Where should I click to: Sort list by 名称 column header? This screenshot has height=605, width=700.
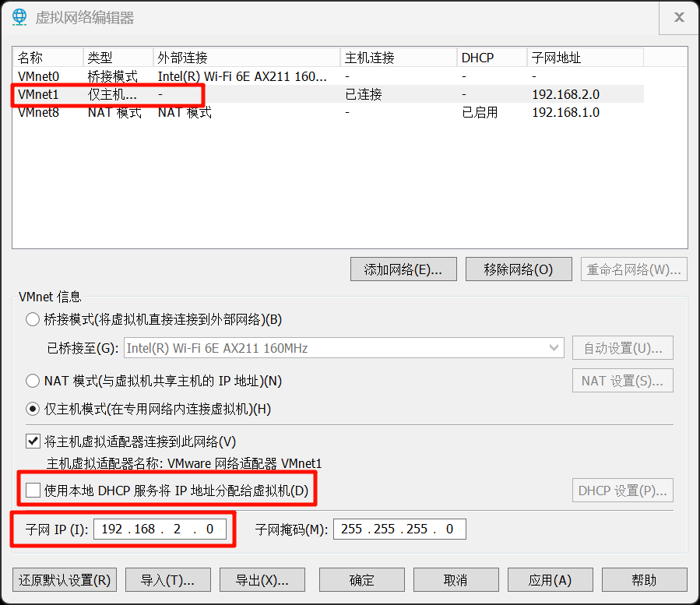[x=47, y=58]
